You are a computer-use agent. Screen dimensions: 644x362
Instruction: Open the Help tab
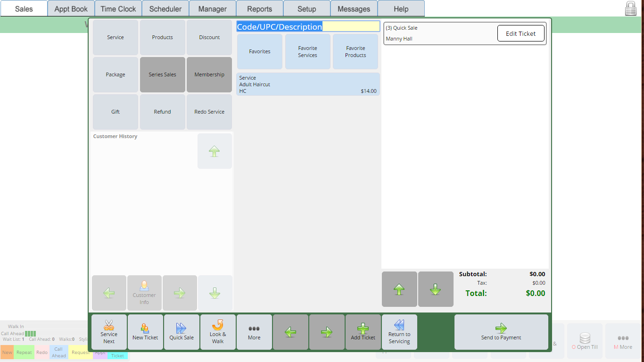[x=401, y=8]
